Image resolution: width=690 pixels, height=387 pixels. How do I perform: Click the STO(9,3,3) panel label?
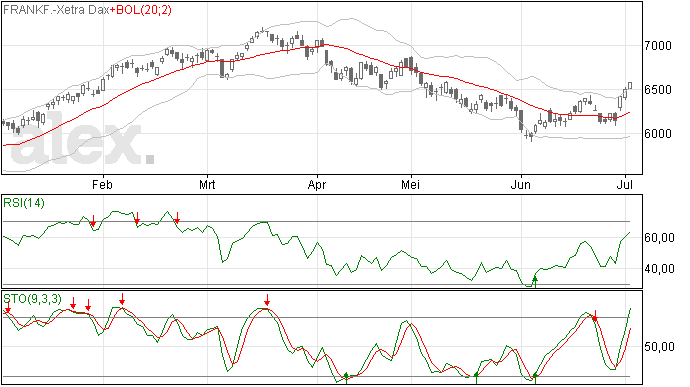pyautogui.click(x=33, y=299)
